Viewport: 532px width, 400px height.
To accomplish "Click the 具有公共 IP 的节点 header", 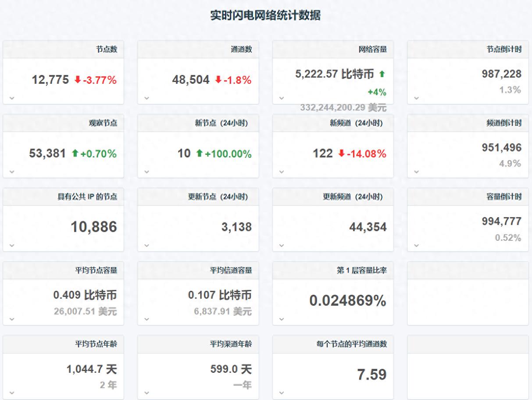I will click(63, 197).
